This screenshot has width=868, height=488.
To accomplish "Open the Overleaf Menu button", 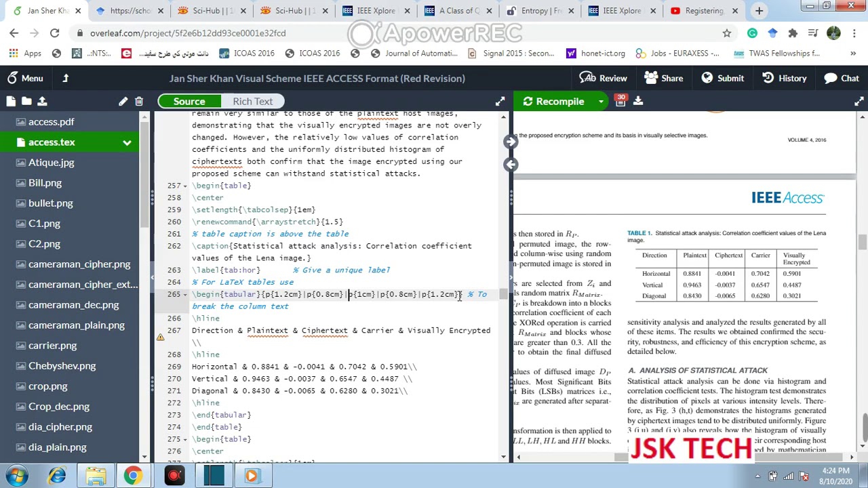I will (x=24, y=78).
